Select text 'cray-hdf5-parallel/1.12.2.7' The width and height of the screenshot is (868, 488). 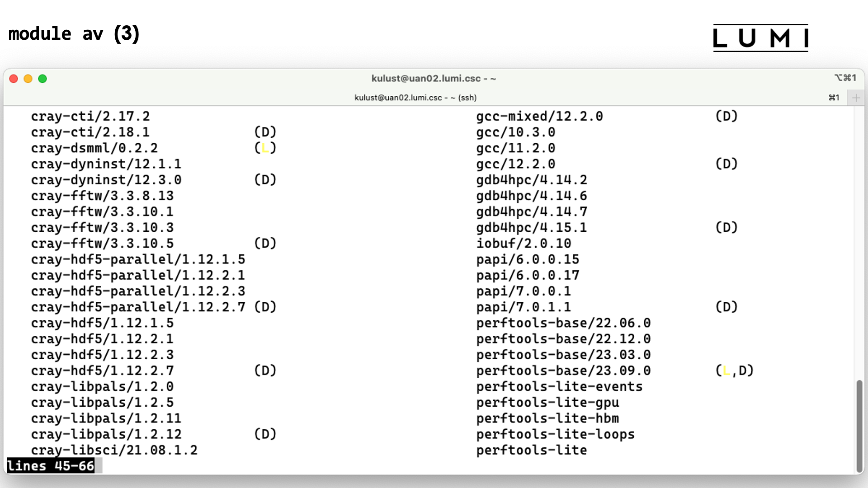138,307
